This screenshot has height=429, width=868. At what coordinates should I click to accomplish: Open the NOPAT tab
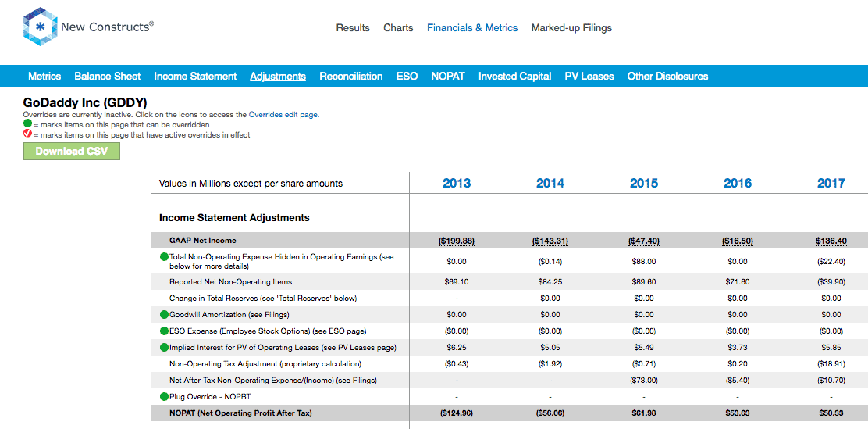[x=448, y=77]
